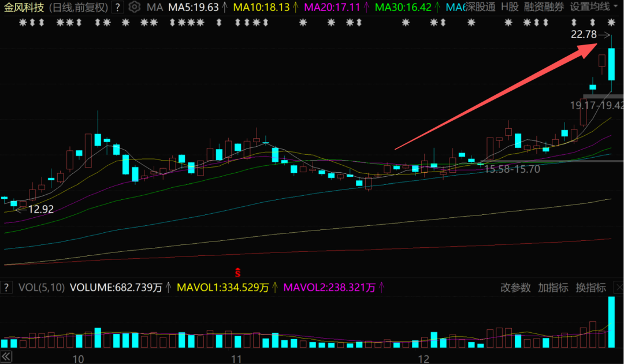The image size is (624, 364).
Task: Click the dropdown arrow after 设置均线
Action: click(615, 7)
